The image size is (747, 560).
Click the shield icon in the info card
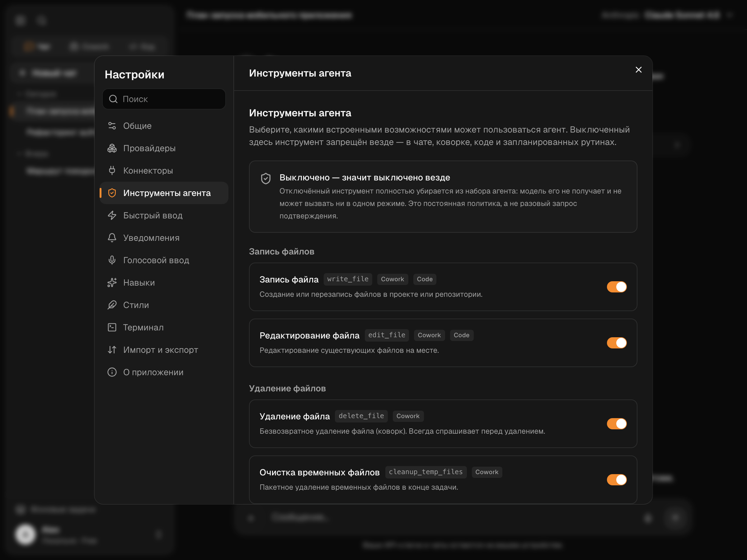(x=266, y=179)
